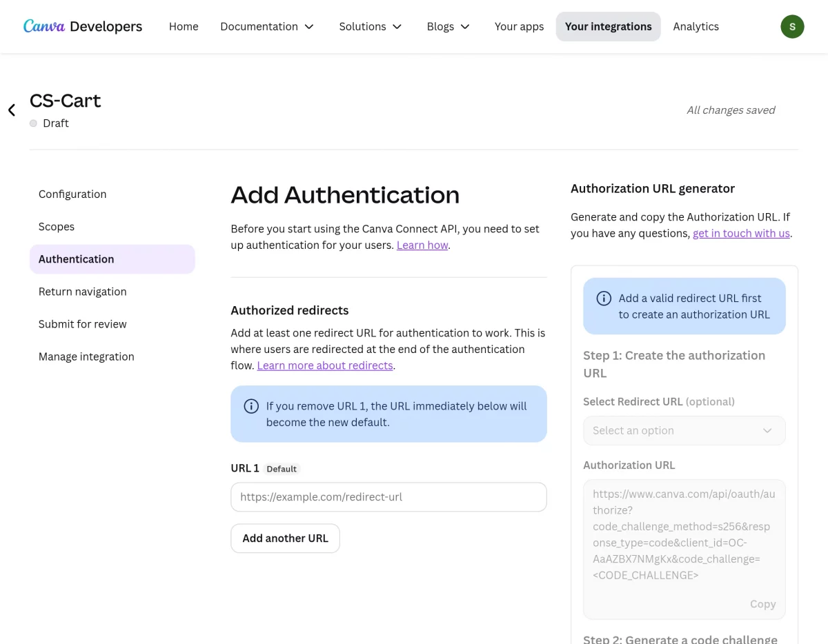Open the Select Redirect URL dropdown
This screenshot has width=828, height=644.
(x=684, y=430)
